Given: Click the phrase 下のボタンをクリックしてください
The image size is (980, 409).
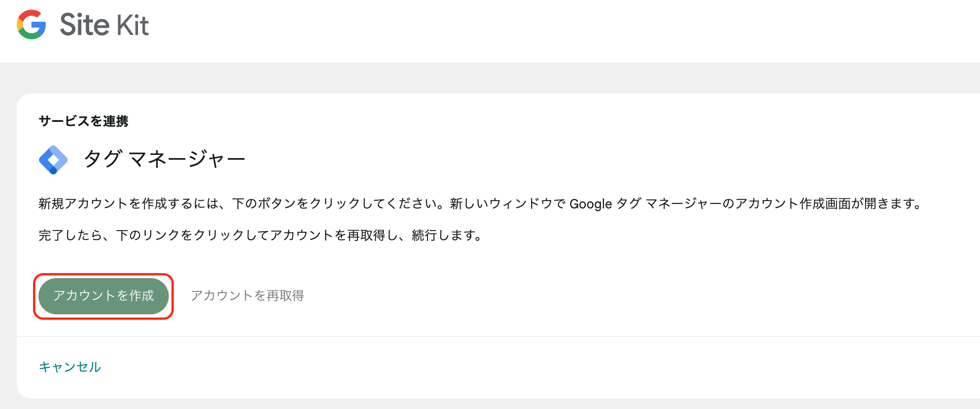Looking at the screenshot, I should (334, 204).
